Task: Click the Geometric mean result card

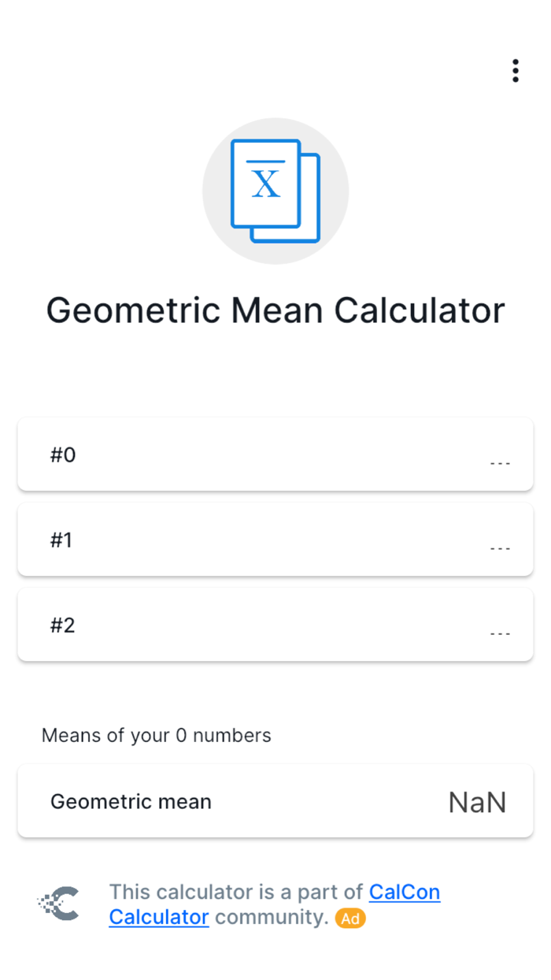Action: point(275,800)
